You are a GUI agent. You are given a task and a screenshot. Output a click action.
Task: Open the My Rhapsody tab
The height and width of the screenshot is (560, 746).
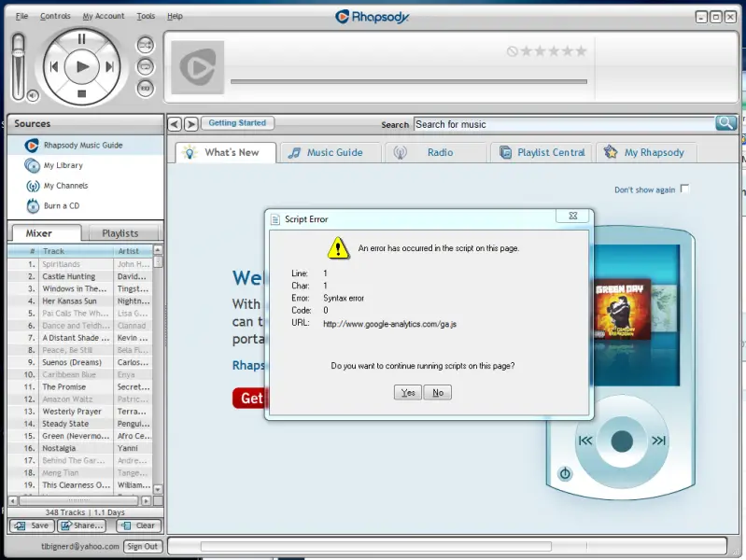click(x=647, y=153)
